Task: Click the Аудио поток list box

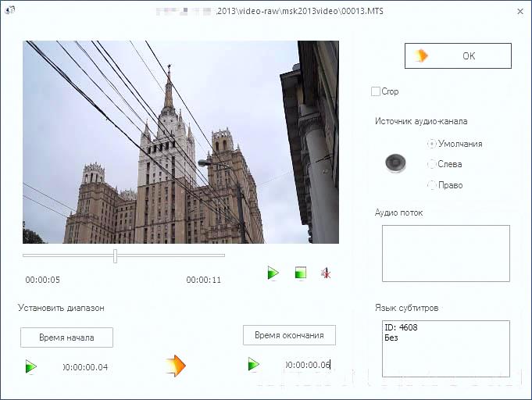Action: 446,253
